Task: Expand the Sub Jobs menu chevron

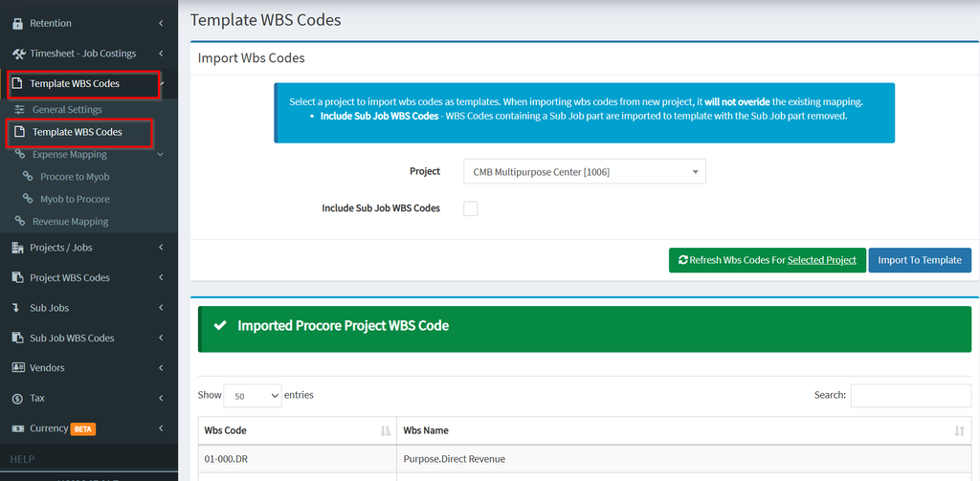Action: [161, 308]
